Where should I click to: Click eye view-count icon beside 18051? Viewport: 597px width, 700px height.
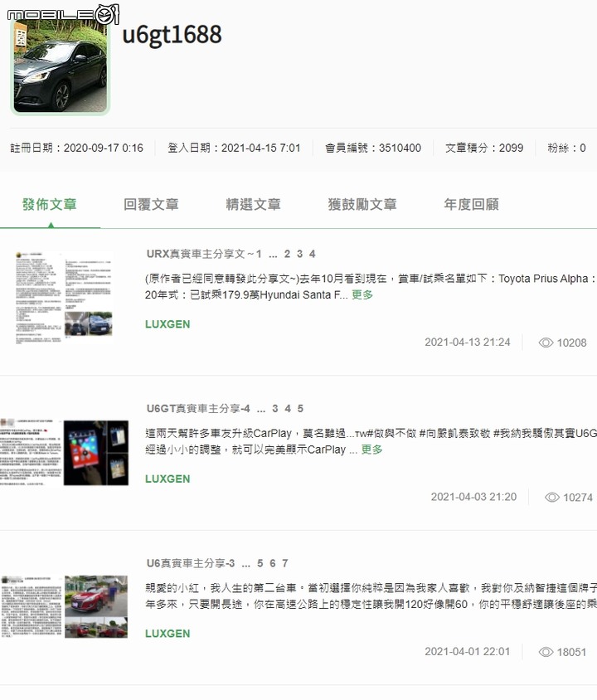[546, 652]
